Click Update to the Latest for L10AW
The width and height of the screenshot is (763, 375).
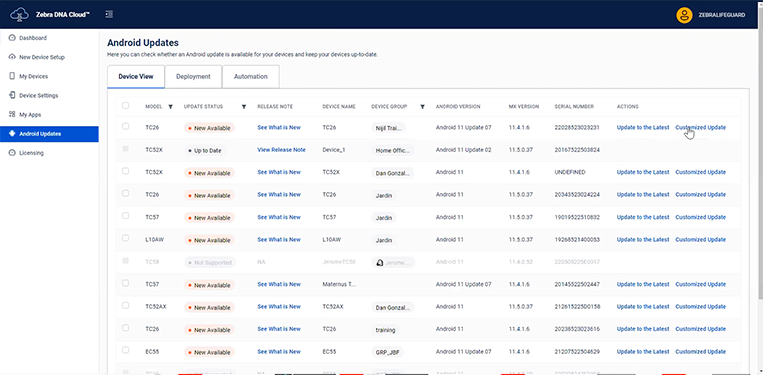pos(643,239)
